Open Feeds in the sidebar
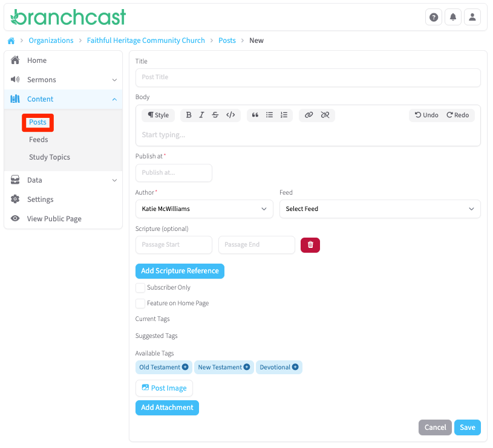The width and height of the screenshot is (493, 448). coord(39,140)
